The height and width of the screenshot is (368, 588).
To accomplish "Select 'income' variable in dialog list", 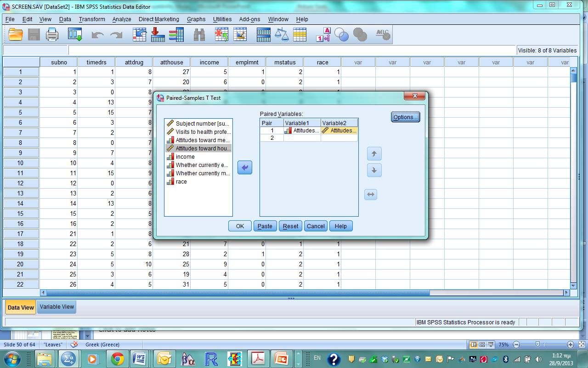I will pyautogui.click(x=198, y=156).
